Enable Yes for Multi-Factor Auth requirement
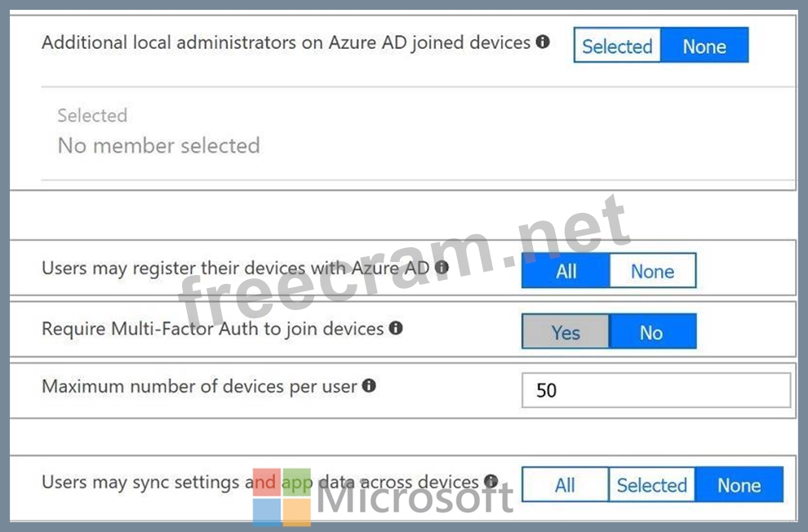808x532 pixels. point(566,333)
